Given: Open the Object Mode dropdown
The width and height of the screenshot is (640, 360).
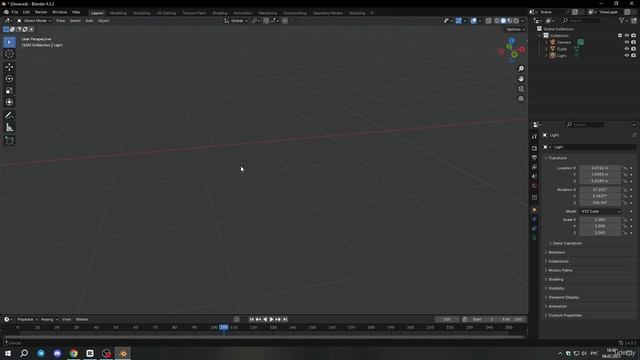Looking at the screenshot, I should click(34, 21).
